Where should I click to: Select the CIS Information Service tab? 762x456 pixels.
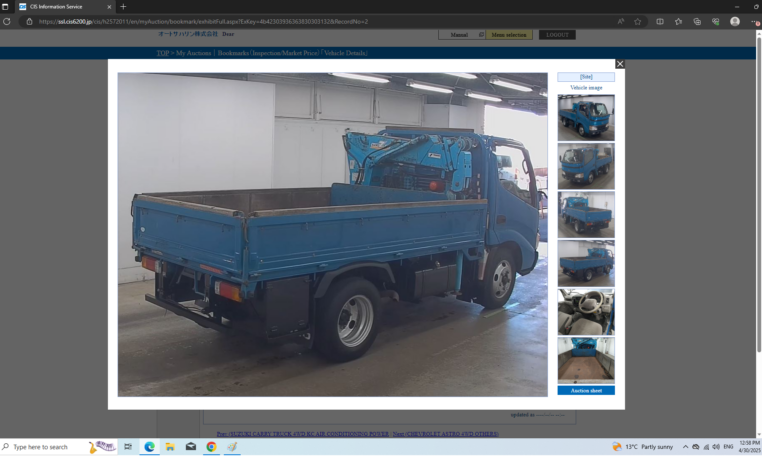click(x=65, y=7)
